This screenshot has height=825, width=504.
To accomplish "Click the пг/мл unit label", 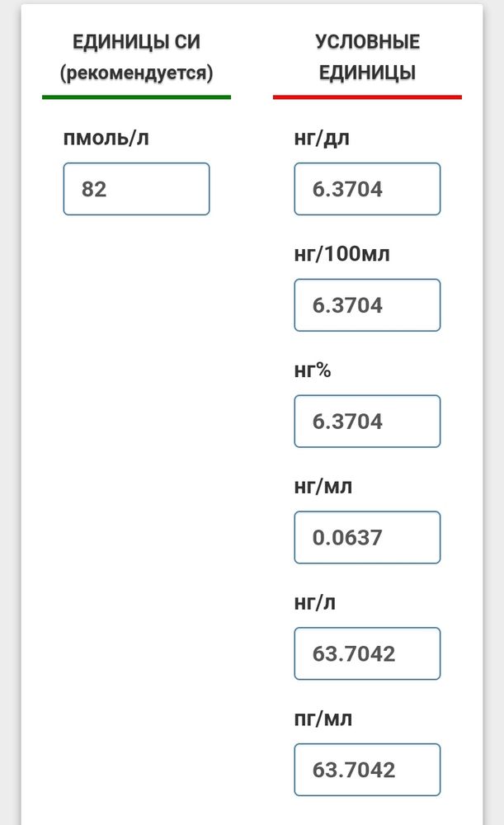I will tap(323, 719).
